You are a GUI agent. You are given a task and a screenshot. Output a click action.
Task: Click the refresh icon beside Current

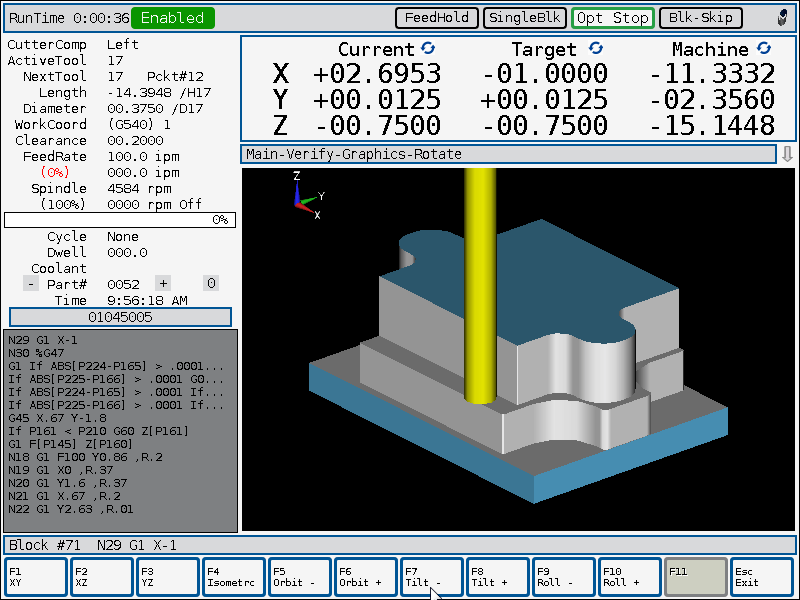point(428,48)
